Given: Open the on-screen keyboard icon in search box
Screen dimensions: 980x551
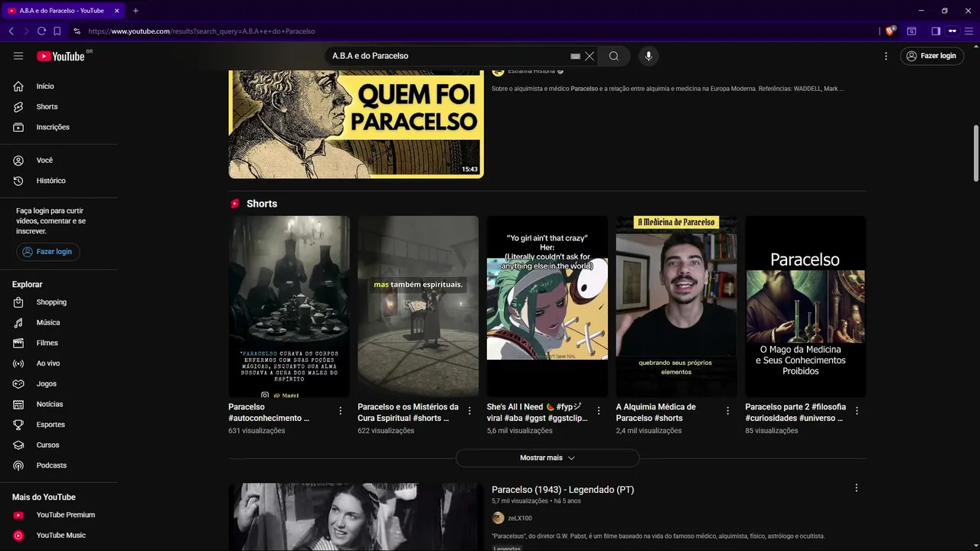Looking at the screenshot, I should pos(575,56).
